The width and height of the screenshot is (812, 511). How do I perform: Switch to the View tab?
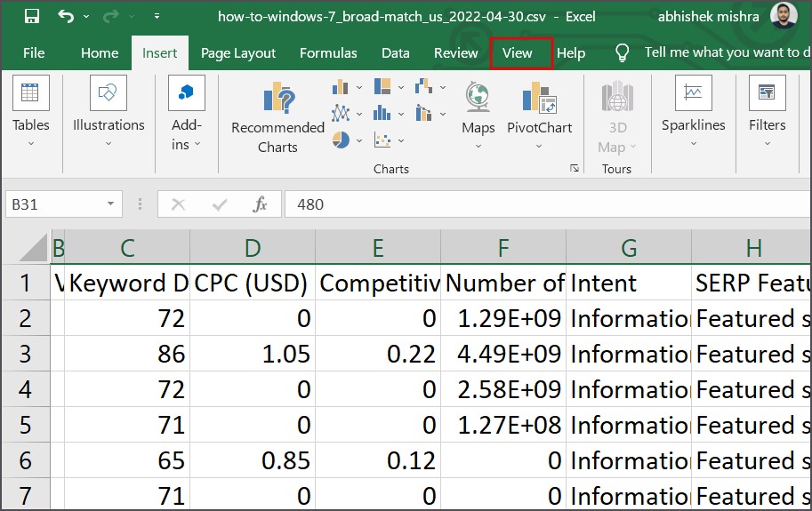(517, 53)
